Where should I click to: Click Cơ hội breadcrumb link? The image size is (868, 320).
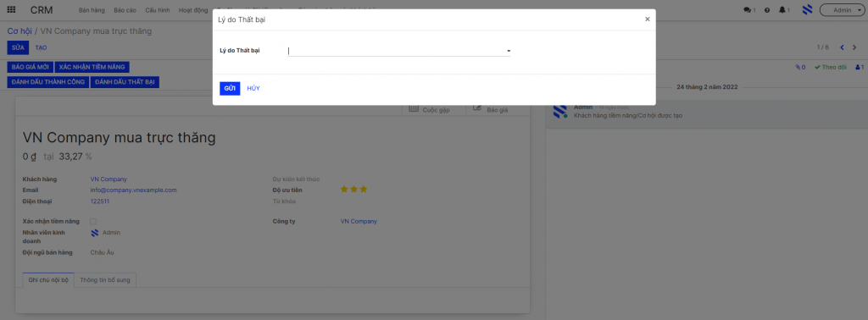(19, 31)
